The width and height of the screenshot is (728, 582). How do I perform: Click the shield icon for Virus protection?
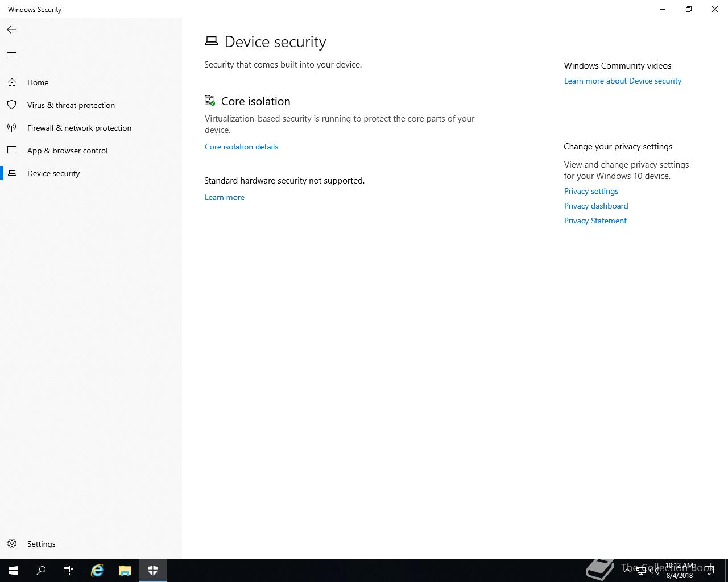pyautogui.click(x=12, y=105)
